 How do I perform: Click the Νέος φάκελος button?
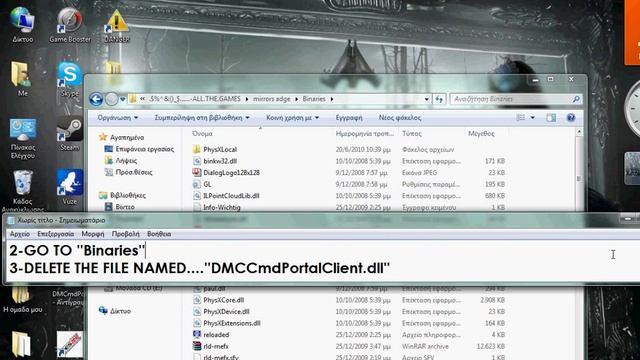click(400, 118)
